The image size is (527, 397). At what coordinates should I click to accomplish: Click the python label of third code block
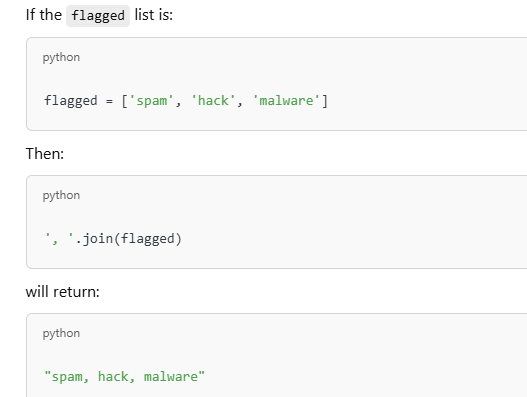(61, 333)
